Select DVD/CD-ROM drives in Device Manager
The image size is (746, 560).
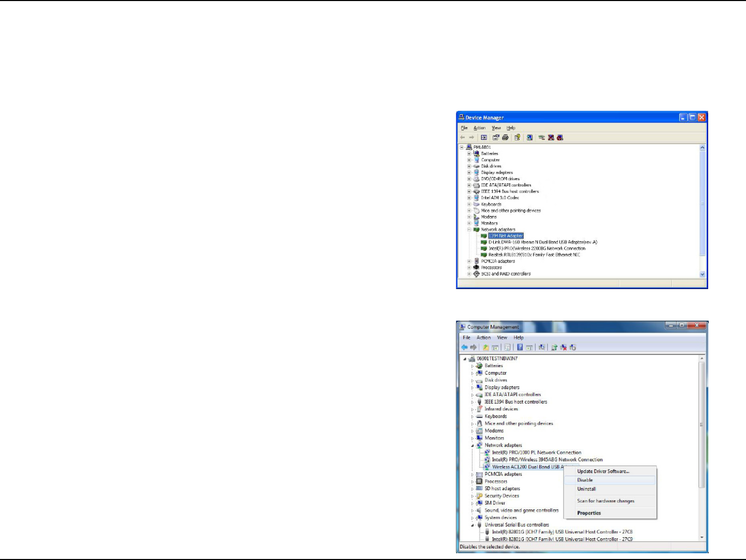pos(500,179)
